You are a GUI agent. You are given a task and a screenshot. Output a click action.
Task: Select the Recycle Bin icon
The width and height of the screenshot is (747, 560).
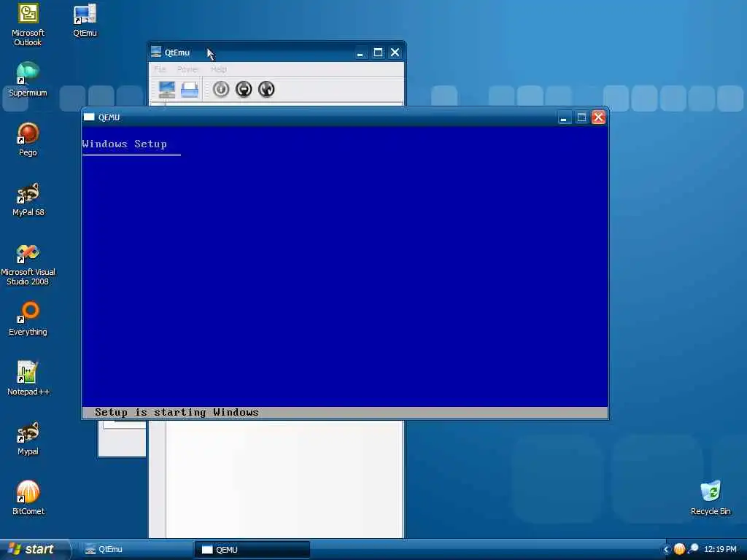pos(711,498)
